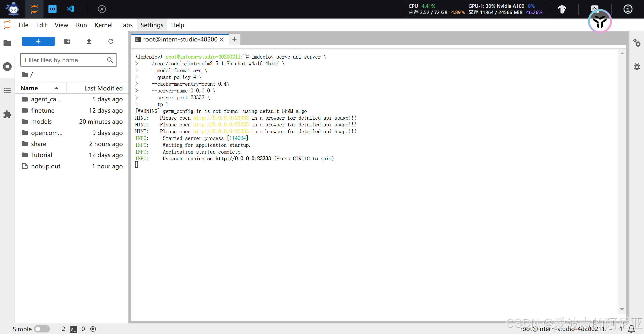The width and height of the screenshot is (644, 334).
Task: Click the notifications bell in status bar
Action: [632, 329]
